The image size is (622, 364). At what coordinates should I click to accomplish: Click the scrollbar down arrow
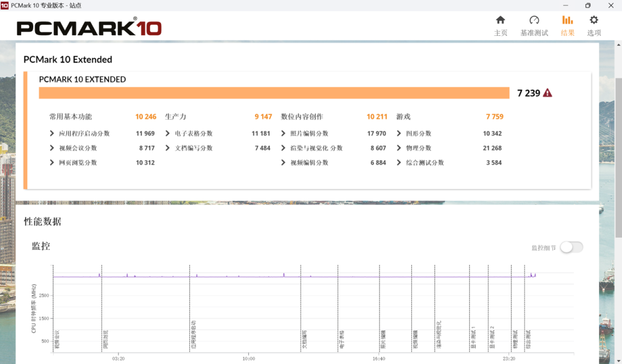click(x=619, y=360)
